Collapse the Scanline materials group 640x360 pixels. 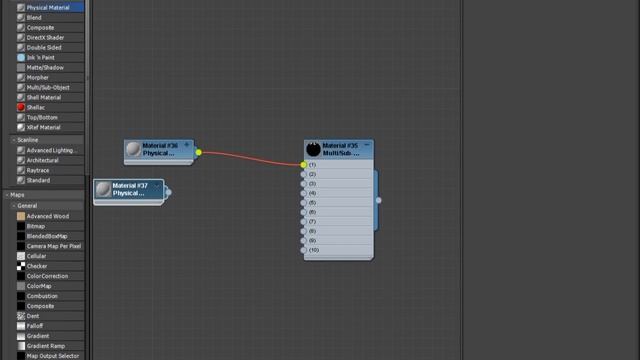(14, 140)
